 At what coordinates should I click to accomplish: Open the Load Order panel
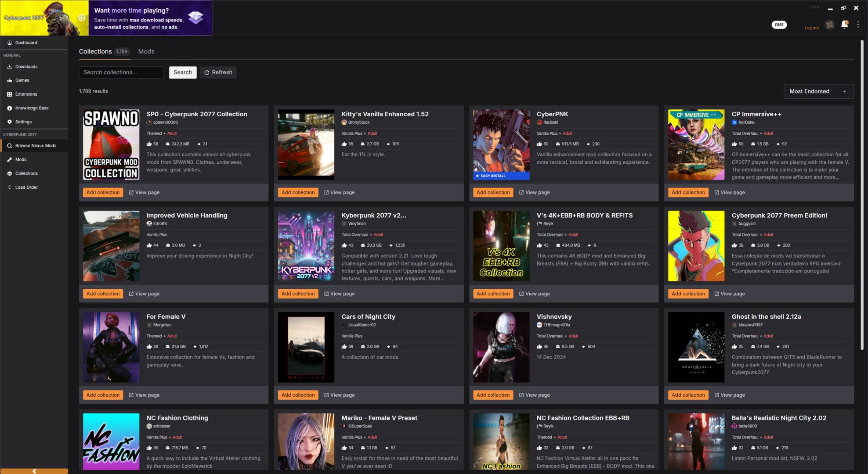(x=26, y=187)
